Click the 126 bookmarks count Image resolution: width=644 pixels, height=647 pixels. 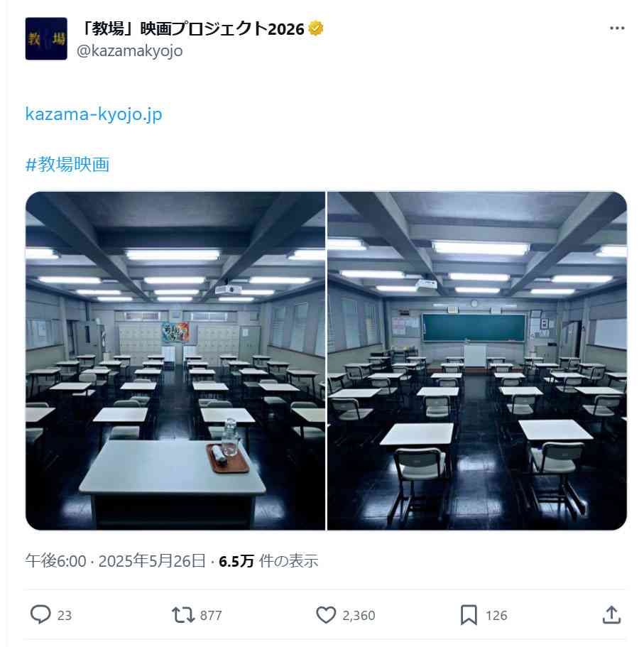pos(496,615)
